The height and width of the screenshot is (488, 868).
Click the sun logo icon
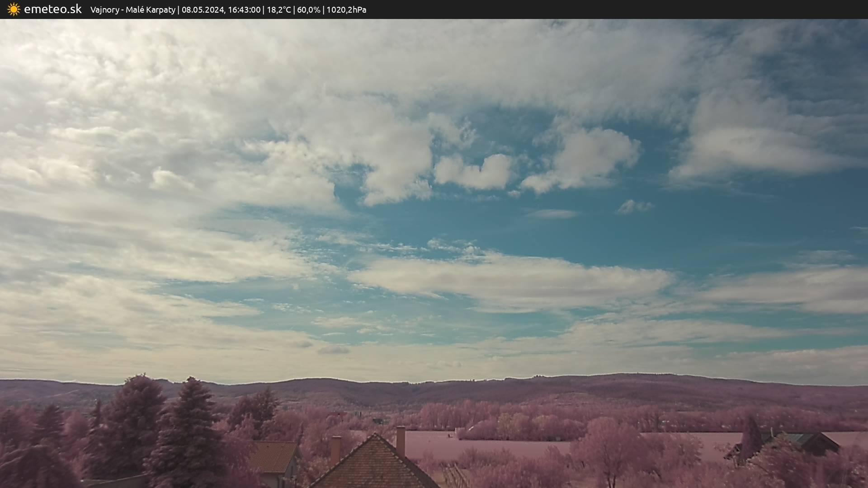14,9
